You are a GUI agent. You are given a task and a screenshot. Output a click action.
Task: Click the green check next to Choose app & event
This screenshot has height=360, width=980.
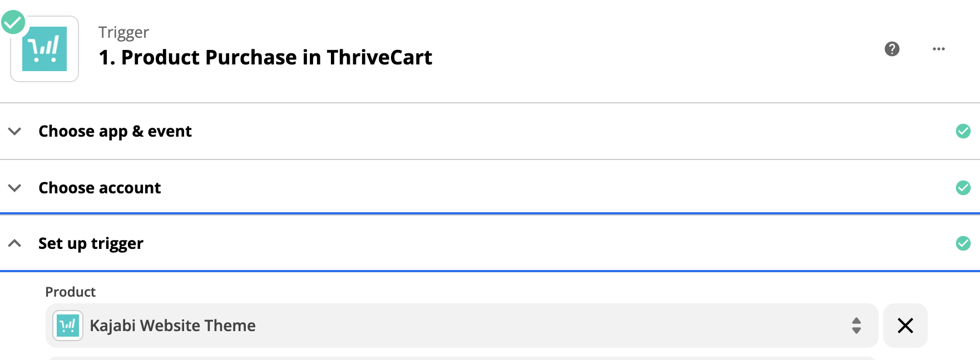coord(963,131)
